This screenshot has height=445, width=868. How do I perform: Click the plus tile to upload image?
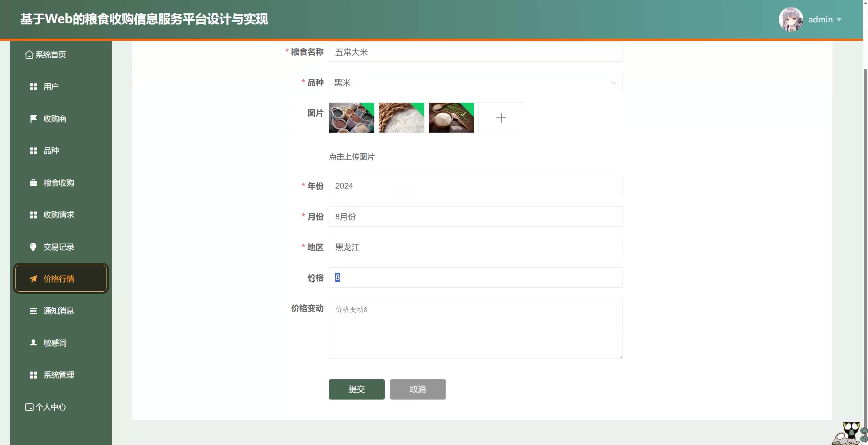[501, 118]
